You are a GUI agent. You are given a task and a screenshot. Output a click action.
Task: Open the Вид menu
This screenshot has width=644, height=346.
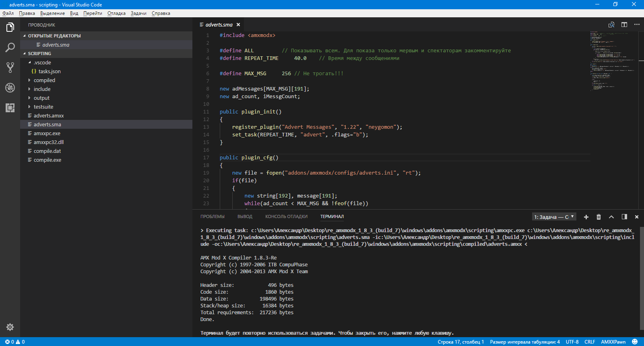(x=74, y=13)
